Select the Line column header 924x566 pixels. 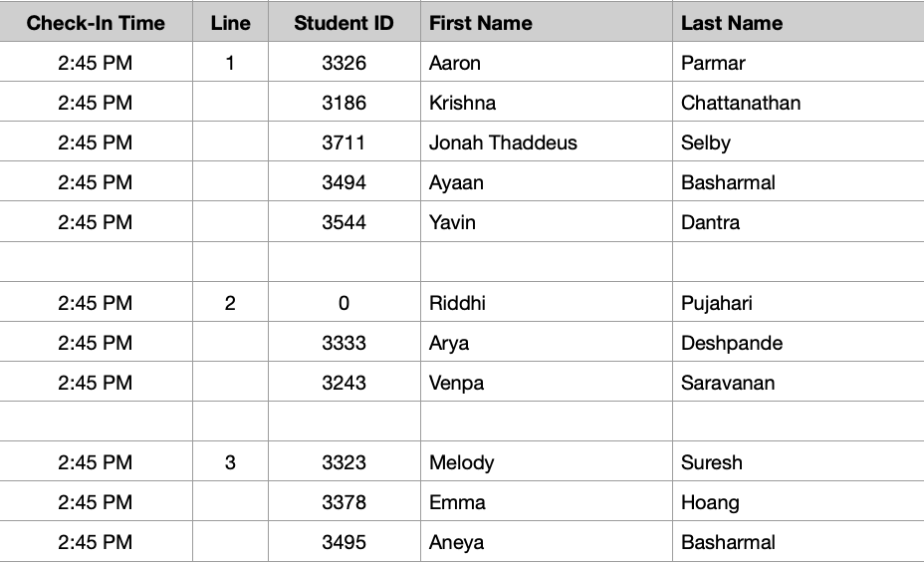tap(230, 22)
